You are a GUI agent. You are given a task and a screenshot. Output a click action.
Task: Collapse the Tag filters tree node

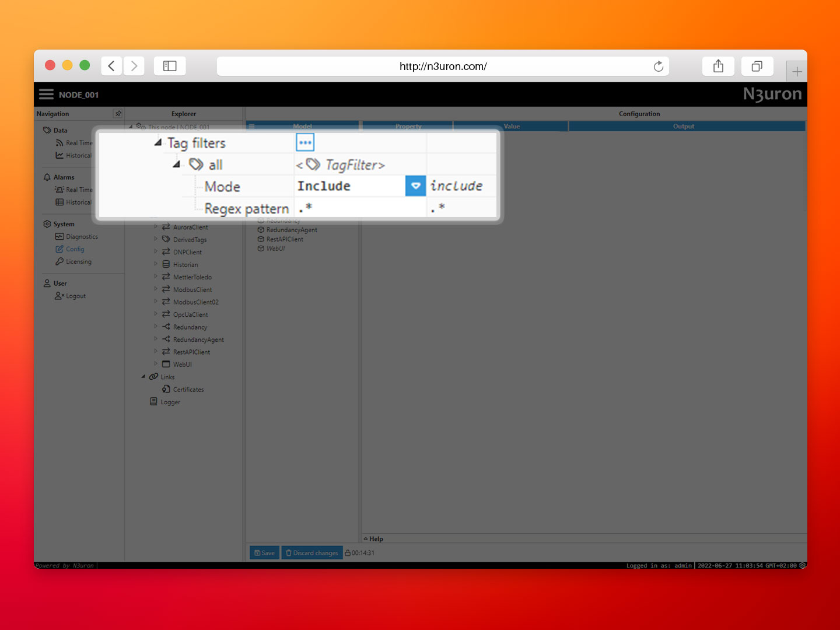tap(158, 142)
